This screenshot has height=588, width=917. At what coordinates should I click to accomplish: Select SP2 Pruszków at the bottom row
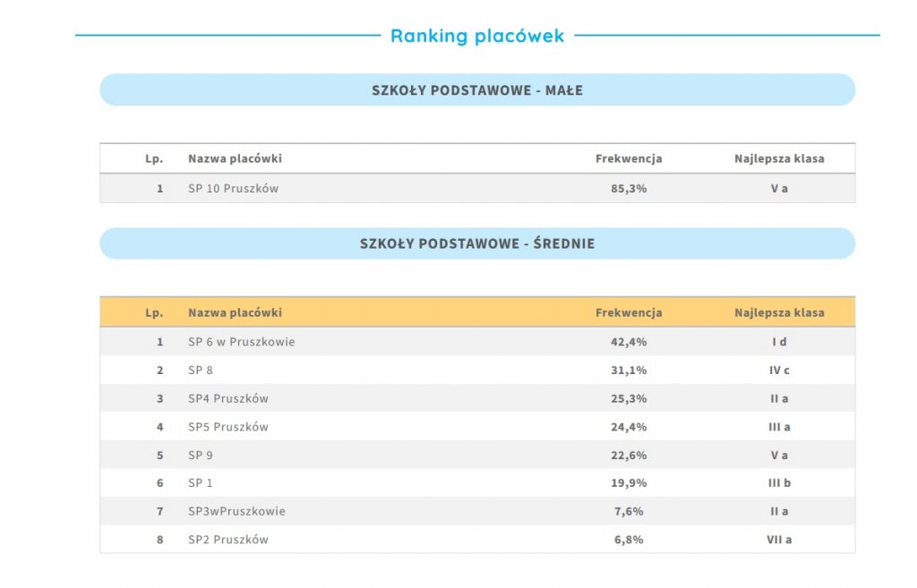(x=227, y=540)
